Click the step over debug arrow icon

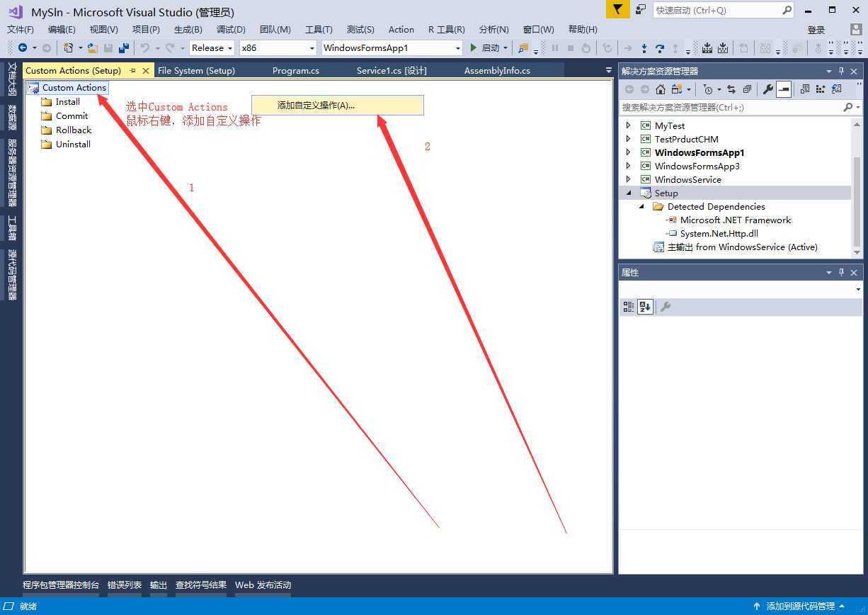660,48
